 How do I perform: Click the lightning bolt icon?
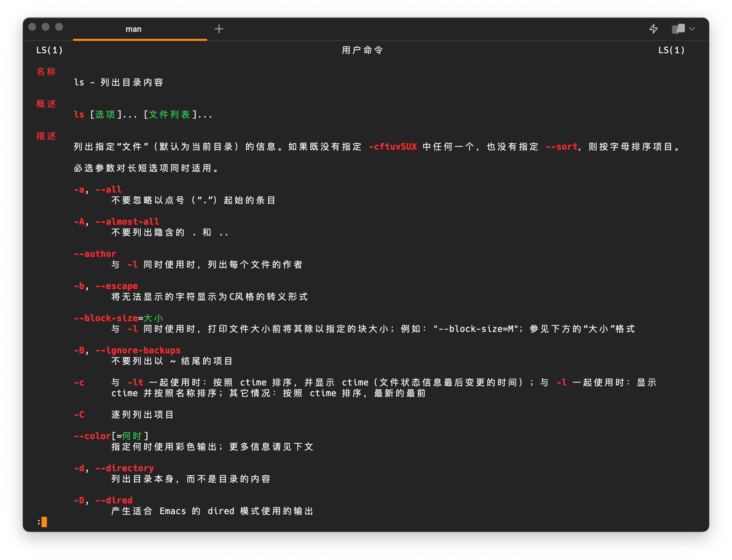point(653,29)
